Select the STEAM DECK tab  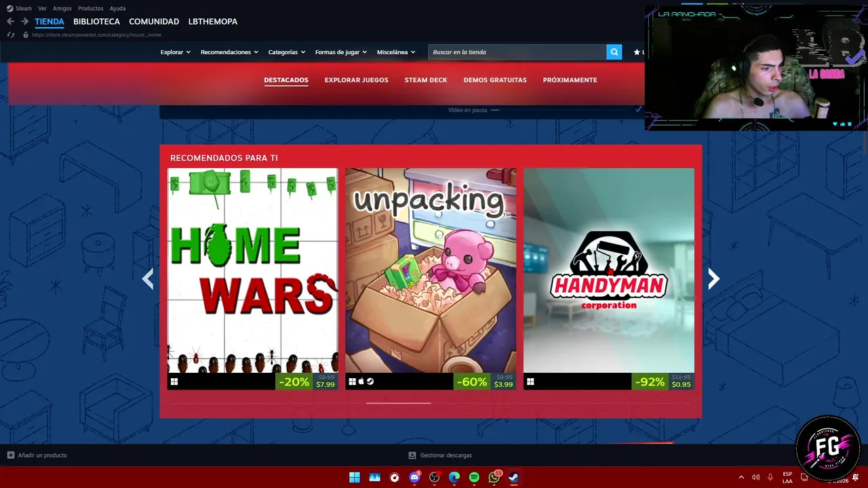tap(426, 80)
